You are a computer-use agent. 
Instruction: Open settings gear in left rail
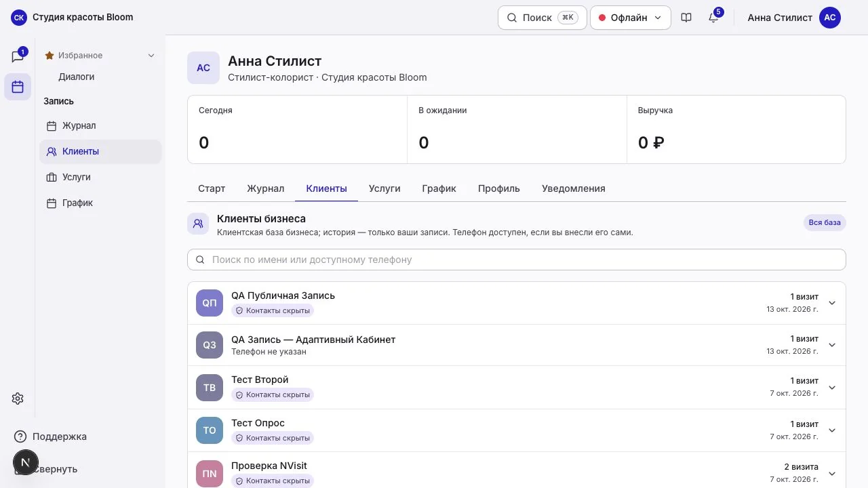(x=18, y=399)
